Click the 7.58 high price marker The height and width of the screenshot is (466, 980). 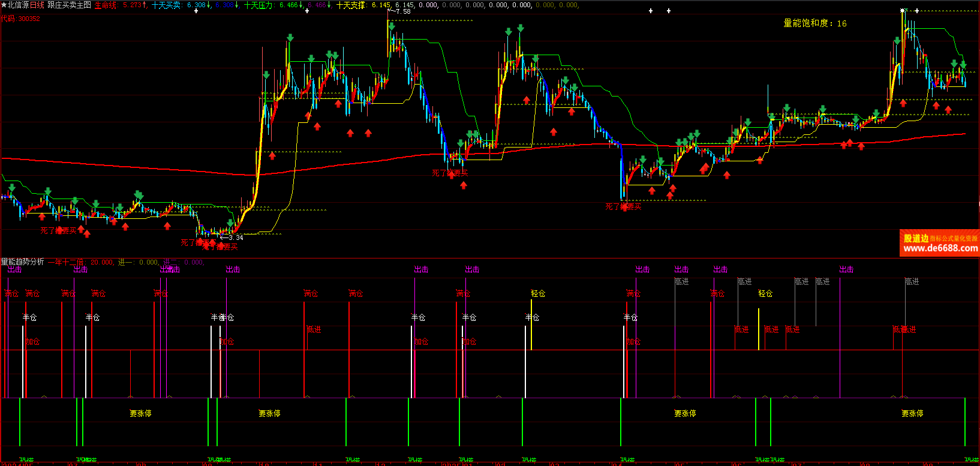pyautogui.click(x=403, y=11)
